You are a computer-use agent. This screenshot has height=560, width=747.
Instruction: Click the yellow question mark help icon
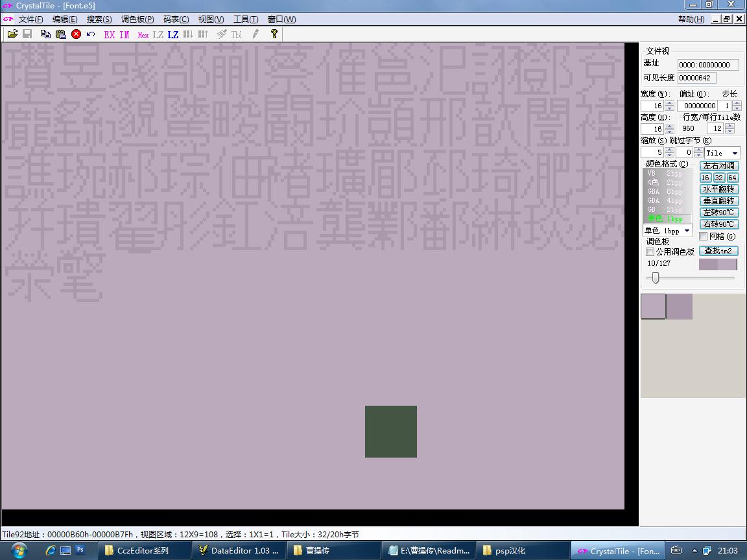tap(274, 34)
